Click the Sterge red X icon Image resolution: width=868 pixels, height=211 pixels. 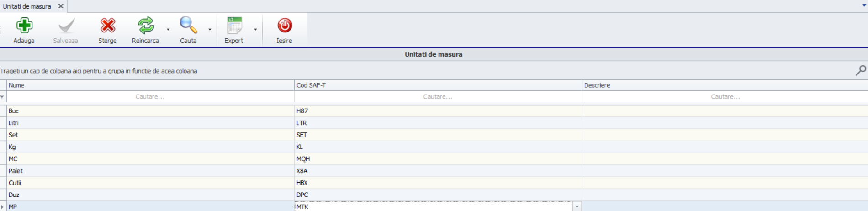coord(108,26)
